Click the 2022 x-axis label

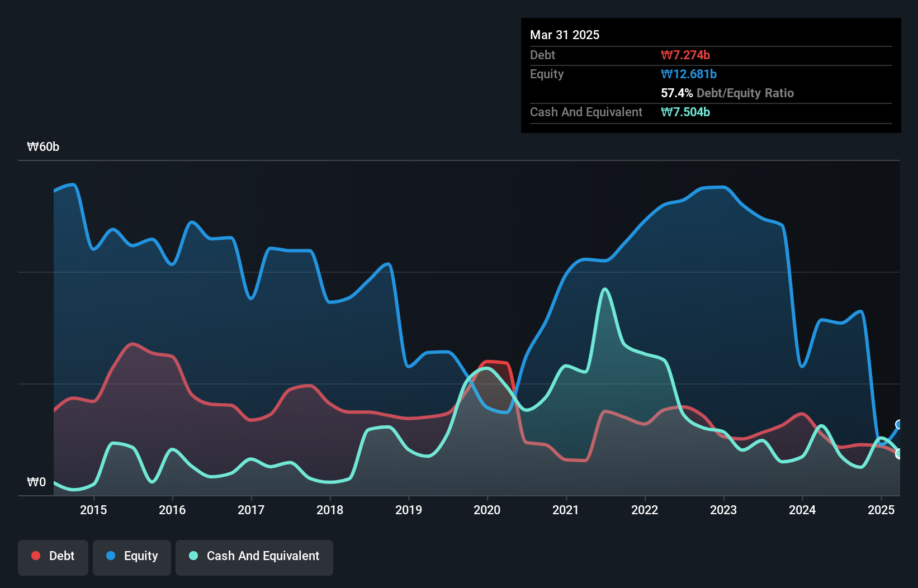pos(645,510)
